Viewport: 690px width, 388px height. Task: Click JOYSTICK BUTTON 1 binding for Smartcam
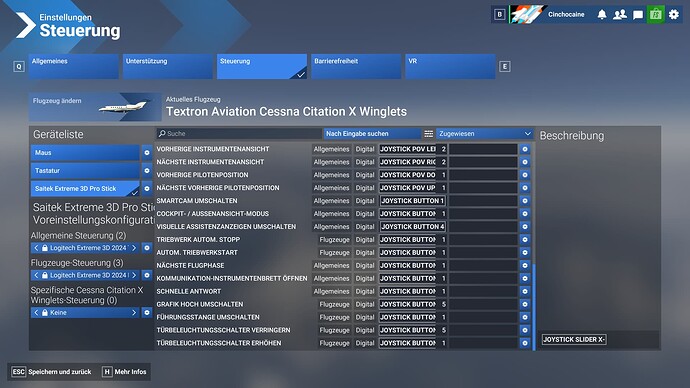[x=413, y=201]
